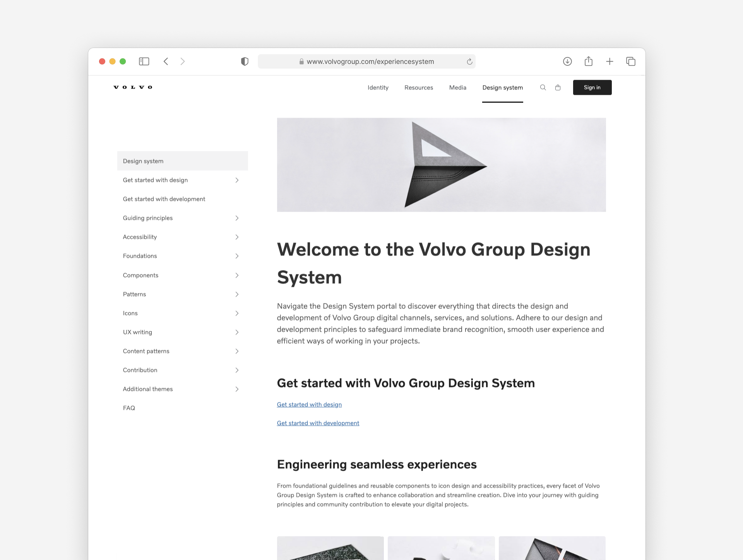The height and width of the screenshot is (560, 743).
Task: Expand Get started with design chevron
Action: (x=237, y=180)
